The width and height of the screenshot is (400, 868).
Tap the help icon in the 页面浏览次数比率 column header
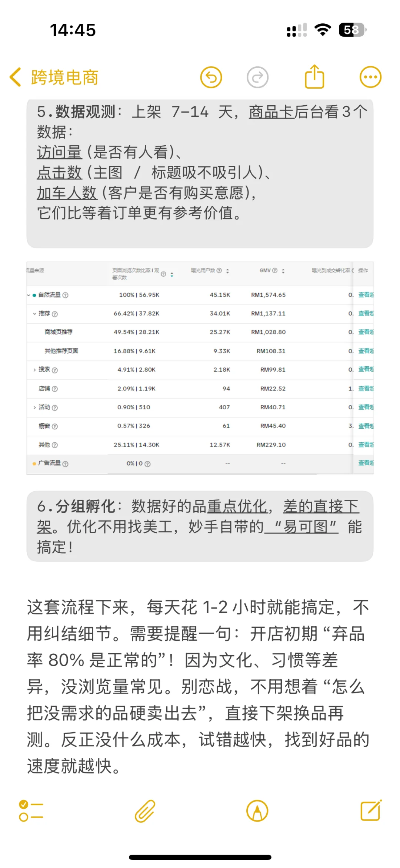click(163, 274)
